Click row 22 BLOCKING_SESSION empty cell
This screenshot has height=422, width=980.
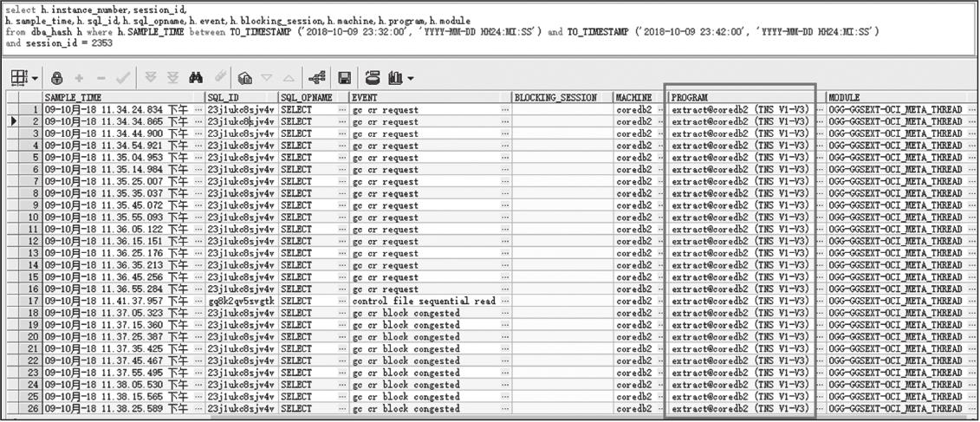(x=561, y=360)
